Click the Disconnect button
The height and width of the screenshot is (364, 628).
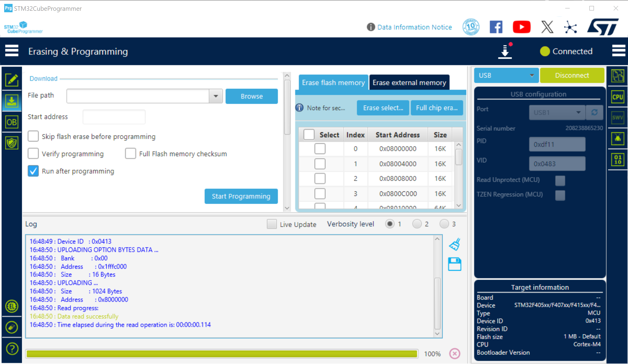pyautogui.click(x=572, y=75)
